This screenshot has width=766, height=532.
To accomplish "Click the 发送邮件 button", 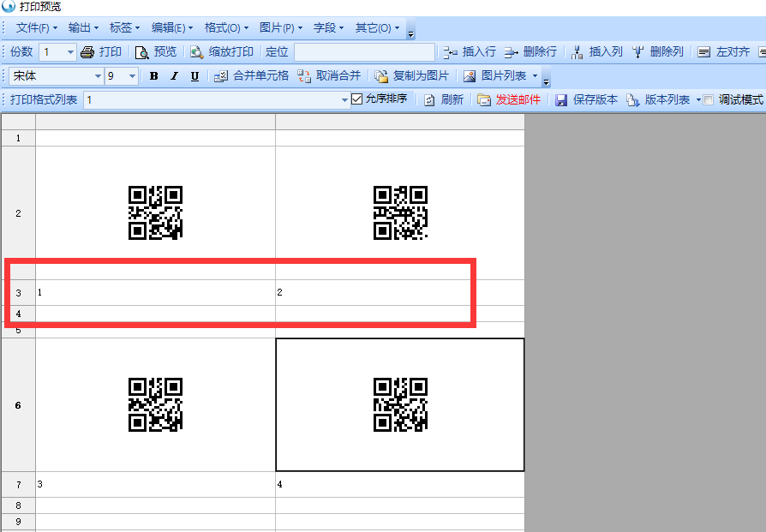I will click(x=509, y=100).
